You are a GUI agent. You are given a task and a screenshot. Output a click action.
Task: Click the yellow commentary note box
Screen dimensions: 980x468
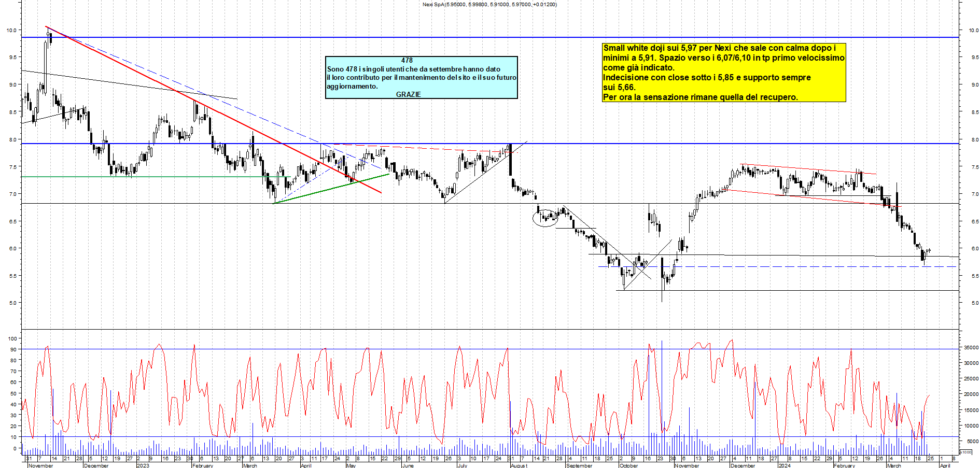click(x=724, y=72)
